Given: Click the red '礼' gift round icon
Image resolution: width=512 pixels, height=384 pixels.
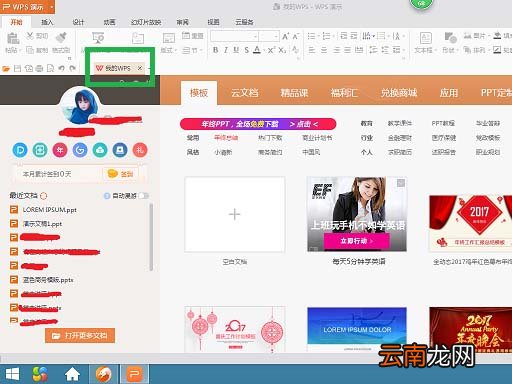Looking at the screenshot, I should (140, 150).
